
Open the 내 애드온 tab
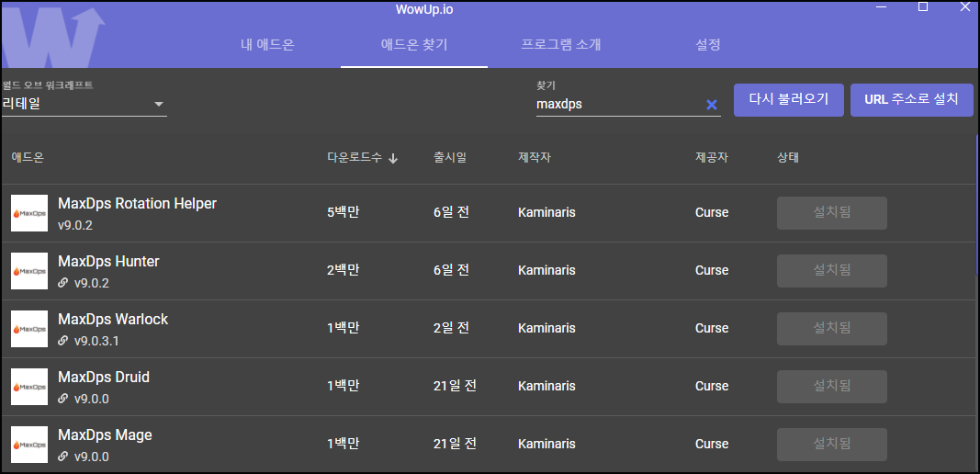tap(267, 45)
